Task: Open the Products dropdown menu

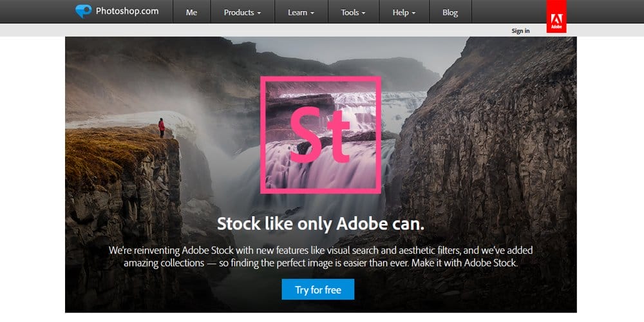Action: pos(242,12)
